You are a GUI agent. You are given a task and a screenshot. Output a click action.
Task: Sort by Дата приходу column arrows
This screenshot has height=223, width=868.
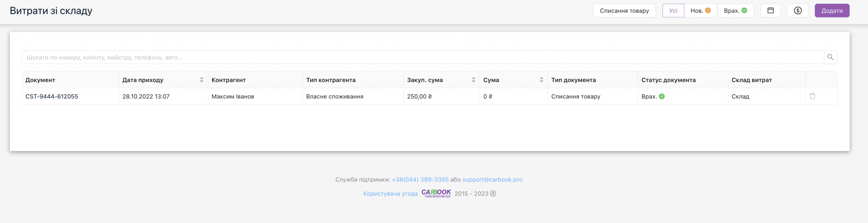tap(202, 80)
